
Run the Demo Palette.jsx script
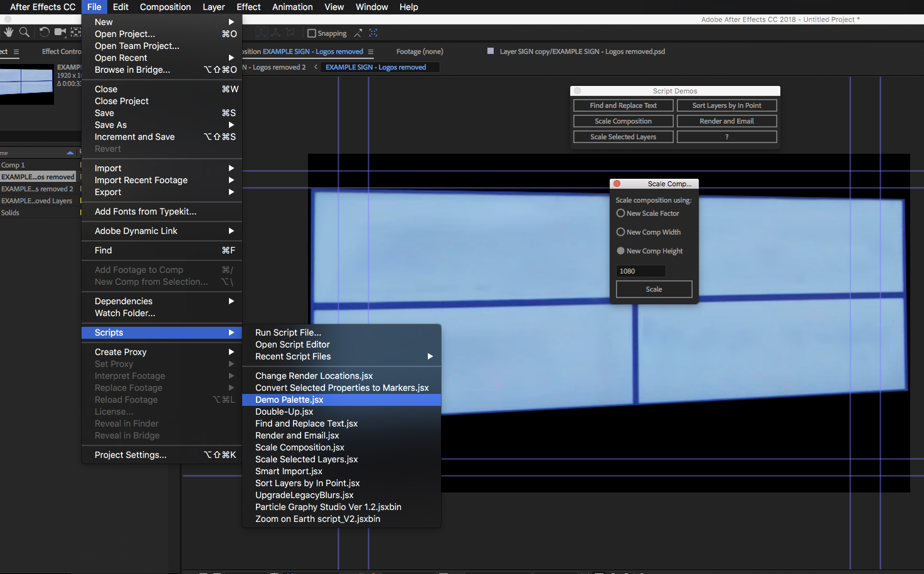click(x=289, y=400)
